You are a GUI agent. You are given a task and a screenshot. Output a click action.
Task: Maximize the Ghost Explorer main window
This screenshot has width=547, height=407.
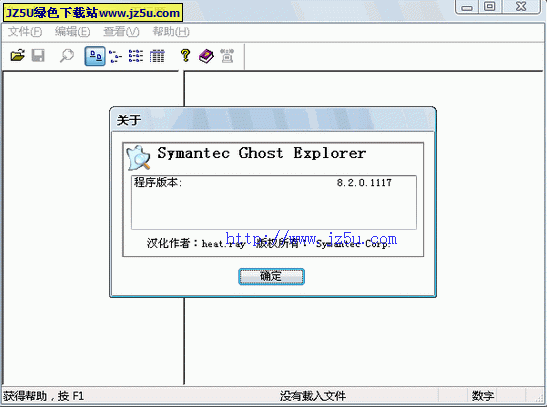[489, 7]
